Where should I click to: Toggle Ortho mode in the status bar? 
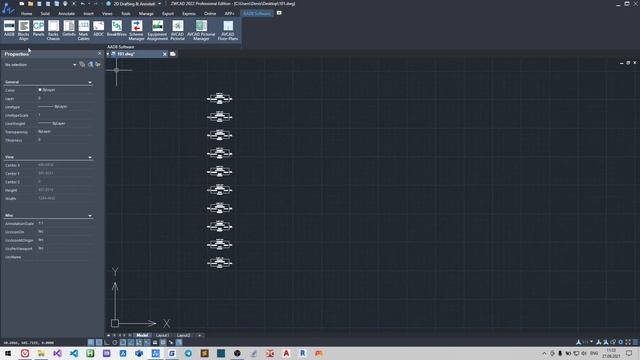pyautogui.click(x=107, y=342)
